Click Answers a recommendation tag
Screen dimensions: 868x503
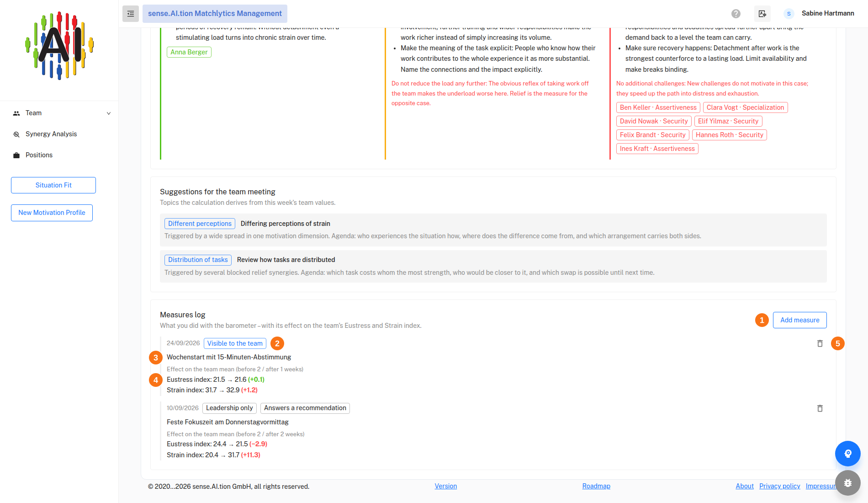point(305,408)
